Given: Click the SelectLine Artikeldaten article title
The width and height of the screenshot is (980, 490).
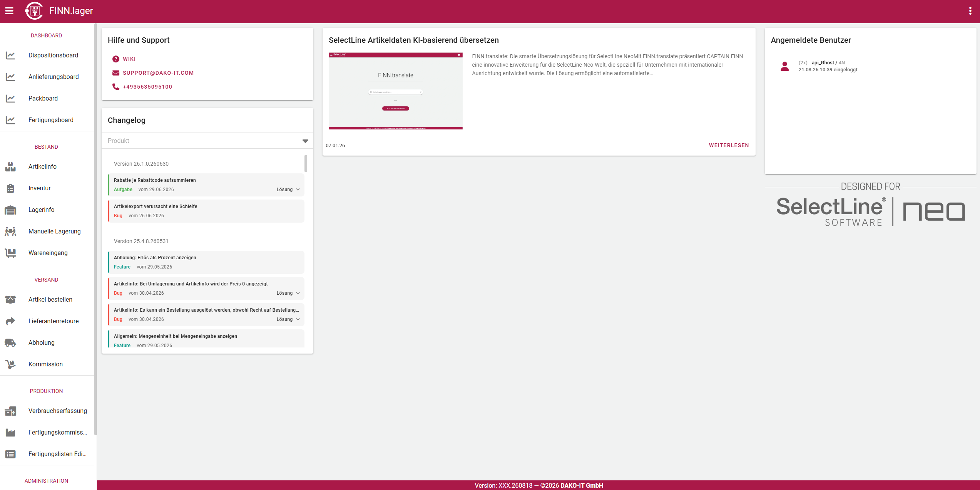Looking at the screenshot, I should tap(414, 40).
